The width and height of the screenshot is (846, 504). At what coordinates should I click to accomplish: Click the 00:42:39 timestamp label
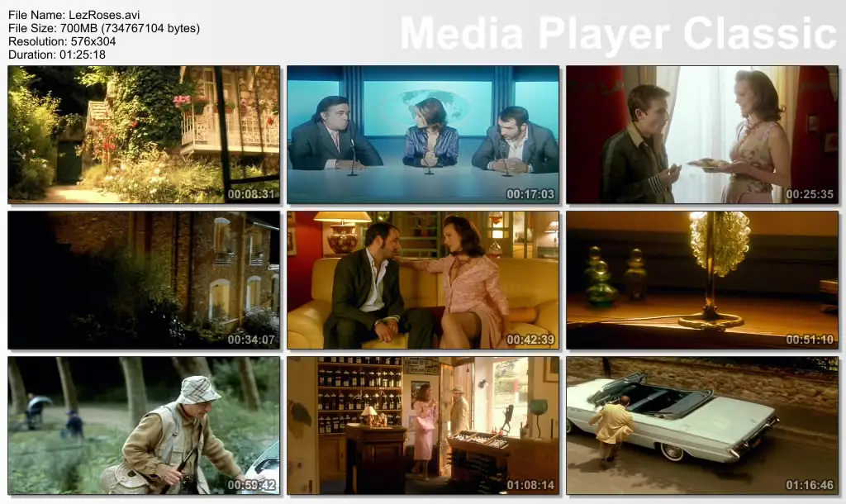(x=530, y=340)
